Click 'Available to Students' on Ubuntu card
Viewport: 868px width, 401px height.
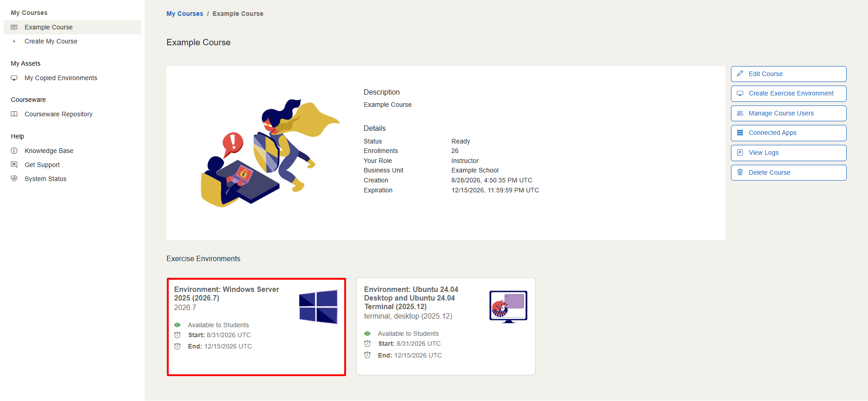tap(408, 334)
